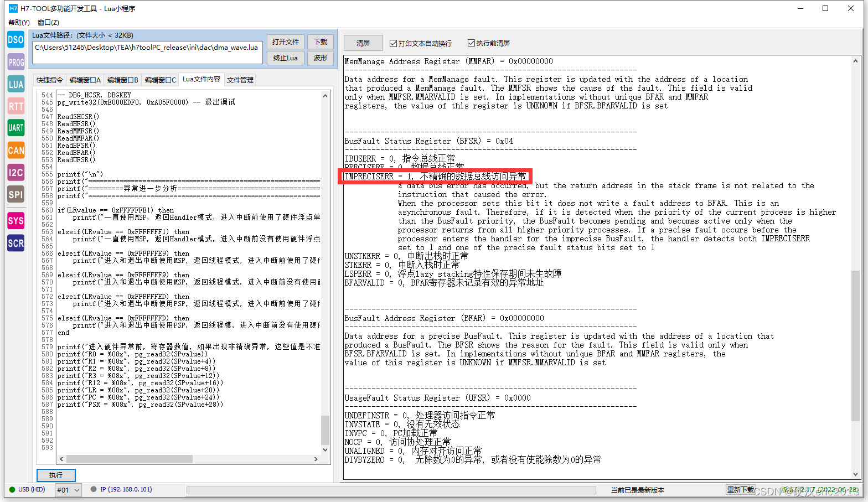868x502 pixels.
Task: Click the output pane scroll-down arrow
Action: coord(856,474)
